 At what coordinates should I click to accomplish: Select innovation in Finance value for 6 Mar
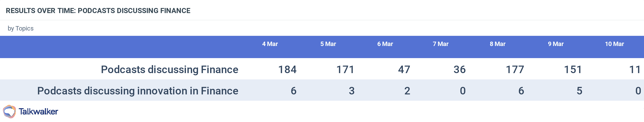pos(407,91)
